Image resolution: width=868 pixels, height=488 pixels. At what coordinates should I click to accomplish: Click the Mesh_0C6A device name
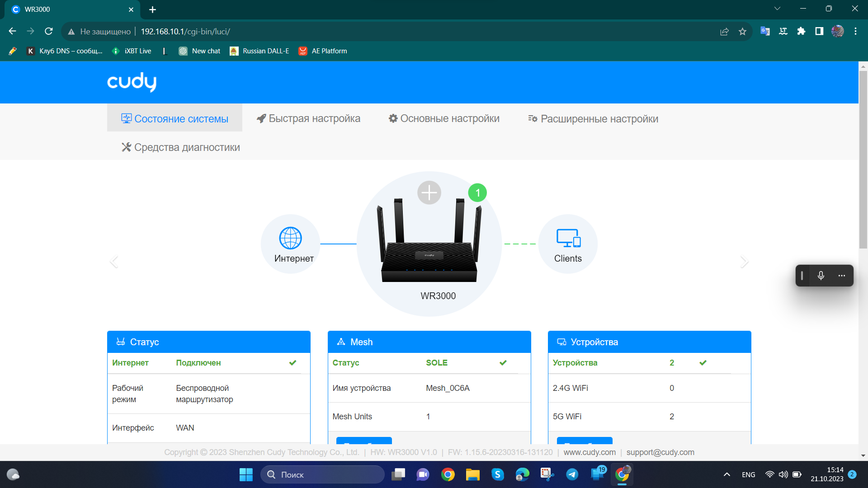[448, 388]
